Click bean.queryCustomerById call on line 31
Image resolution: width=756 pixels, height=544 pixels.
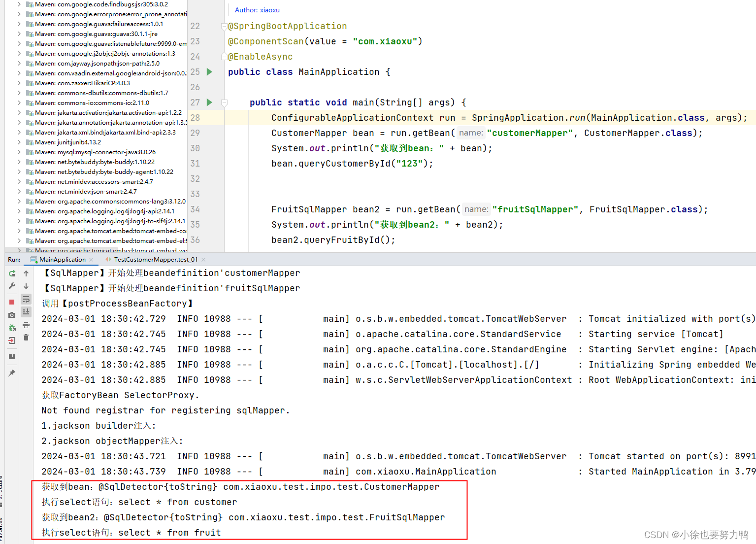point(352,164)
